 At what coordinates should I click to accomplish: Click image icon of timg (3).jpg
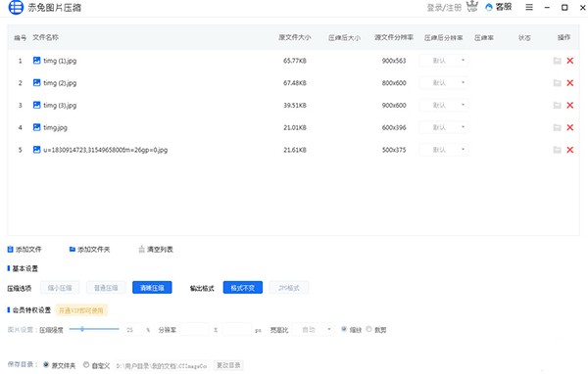(37, 105)
